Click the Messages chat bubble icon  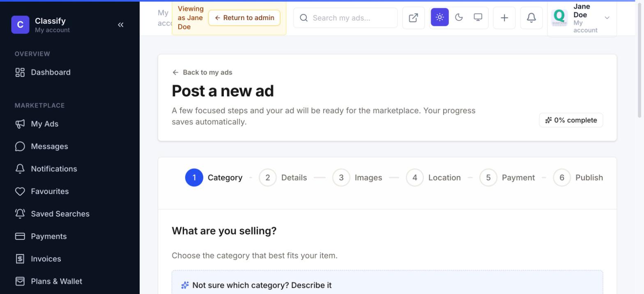pyautogui.click(x=20, y=146)
